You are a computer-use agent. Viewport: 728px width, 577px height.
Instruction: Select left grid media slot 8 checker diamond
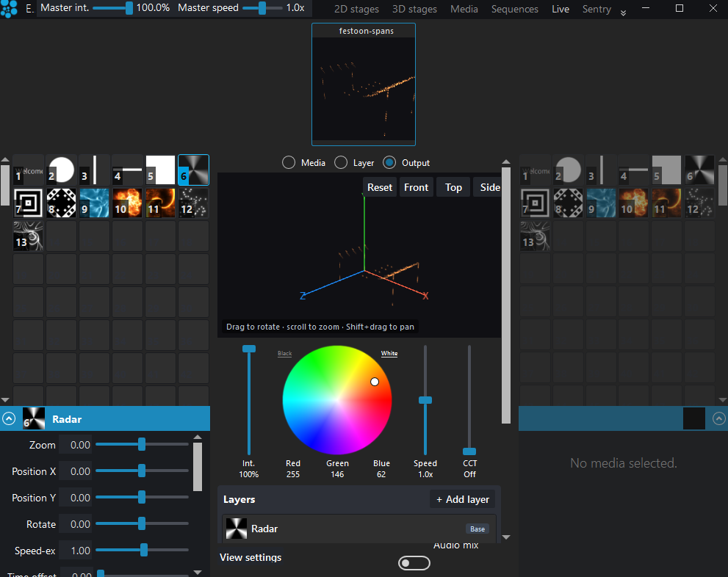tap(61, 203)
